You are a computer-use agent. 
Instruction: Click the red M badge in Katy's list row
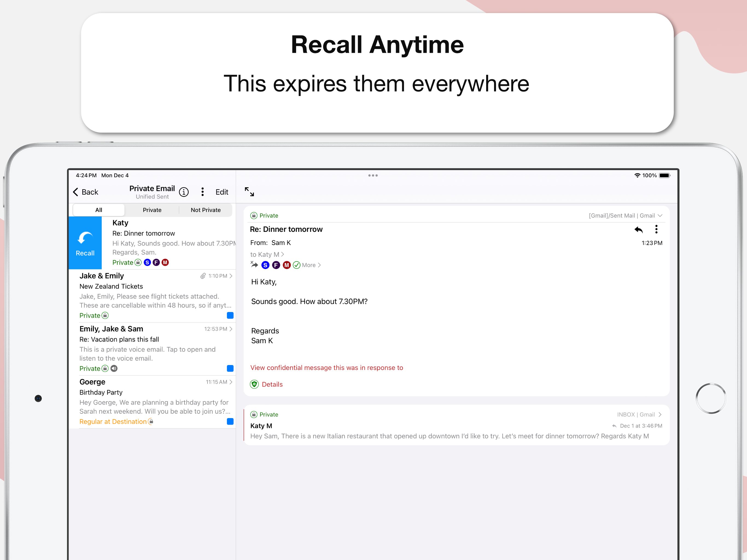[165, 262]
